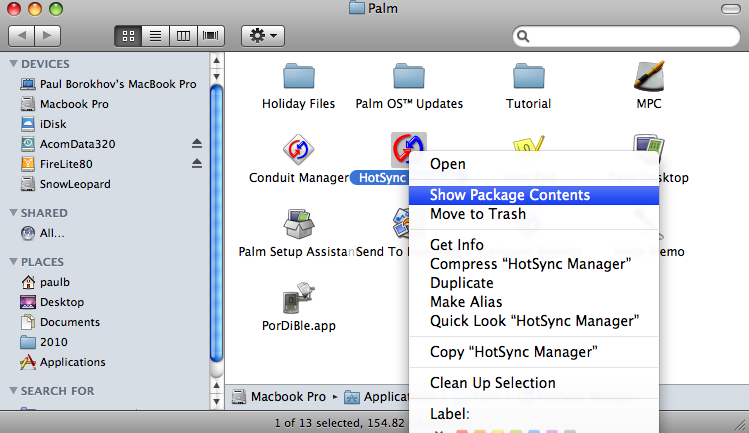Viewport: 749px width, 433px height.
Task: Choose Compress "HotSync Manager"
Action: coord(534,264)
